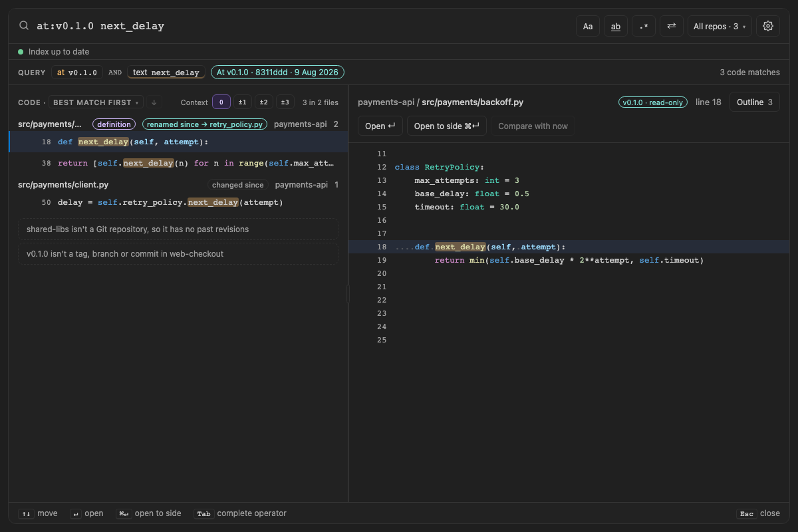
Task: Click the sort direction arrow icon
Action: tap(154, 102)
